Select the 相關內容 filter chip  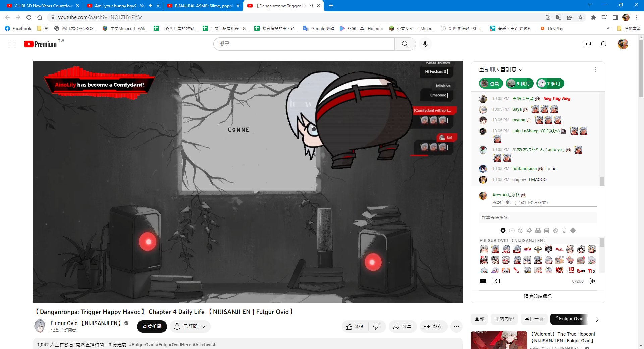[x=504, y=319]
